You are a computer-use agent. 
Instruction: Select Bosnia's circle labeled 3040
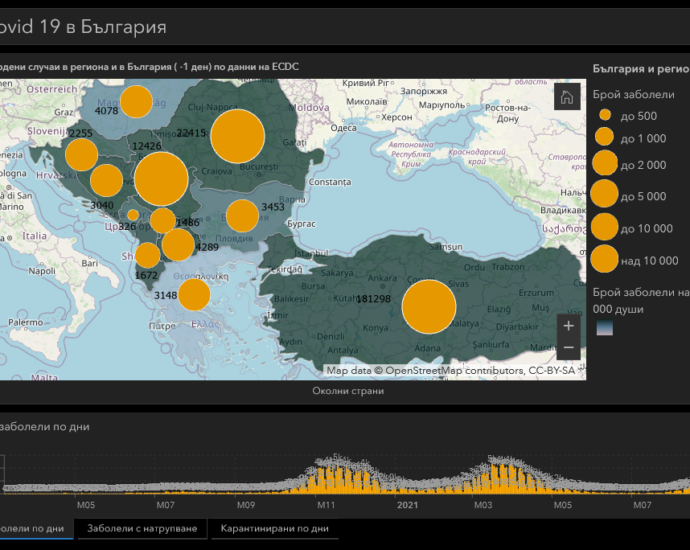[106, 180]
